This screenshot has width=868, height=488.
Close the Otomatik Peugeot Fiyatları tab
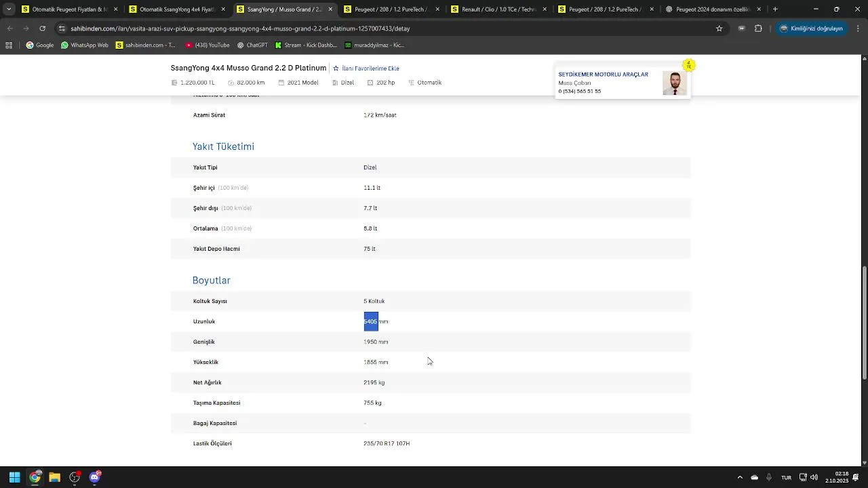(x=115, y=9)
